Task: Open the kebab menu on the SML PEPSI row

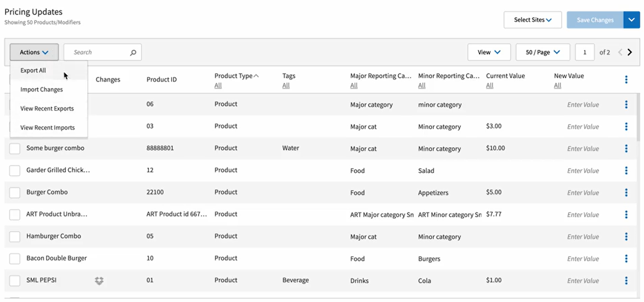Action: point(626,280)
